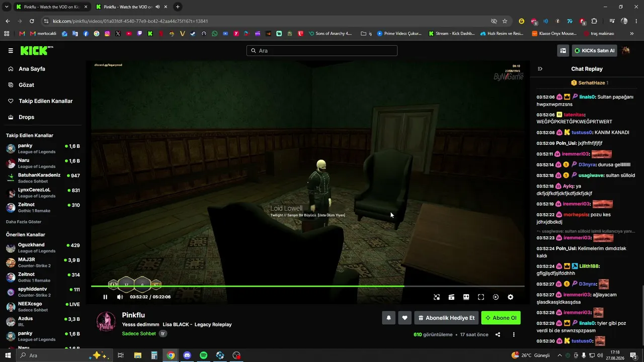Screen dimensions: 644x362
Task: Open Oguzkhand recommended channel
Action: [x=43, y=247]
